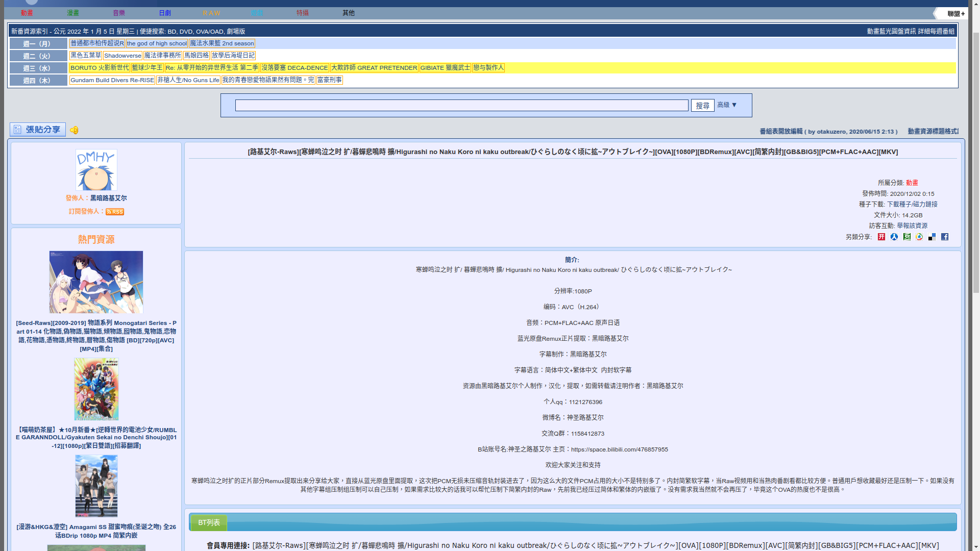Image resolution: width=980 pixels, height=551 pixels.
Task: Click 舉報該資源 report link
Action: pyautogui.click(x=912, y=226)
